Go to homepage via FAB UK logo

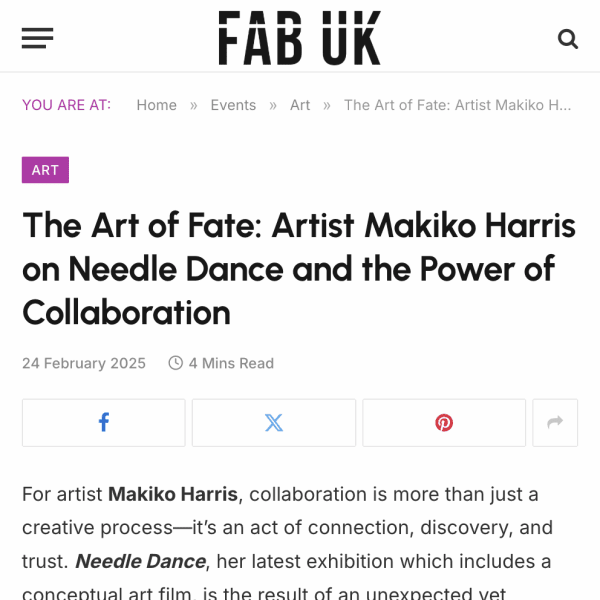300,38
